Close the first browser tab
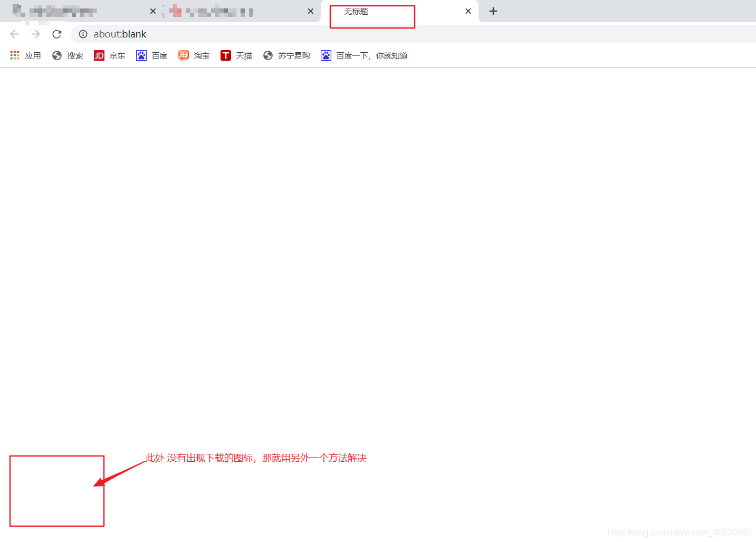Image resolution: width=756 pixels, height=542 pixels. [153, 11]
